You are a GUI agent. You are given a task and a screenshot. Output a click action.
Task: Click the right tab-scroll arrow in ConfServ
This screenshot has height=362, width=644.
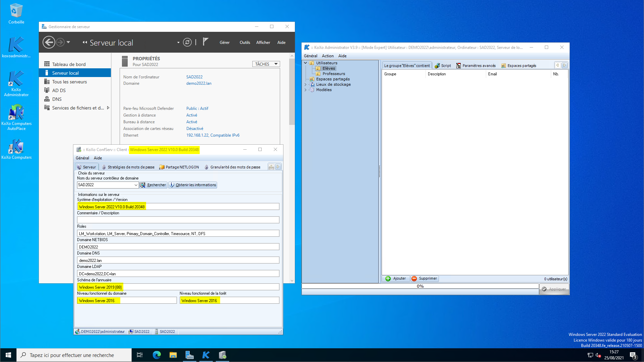pyautogui.click(x=278, y=167)
